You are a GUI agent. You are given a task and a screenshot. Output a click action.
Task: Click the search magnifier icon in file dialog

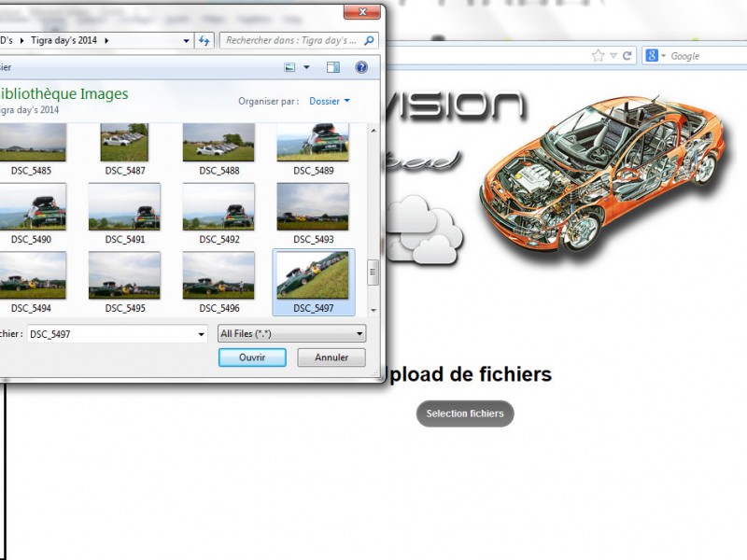[x=370, y=40]
